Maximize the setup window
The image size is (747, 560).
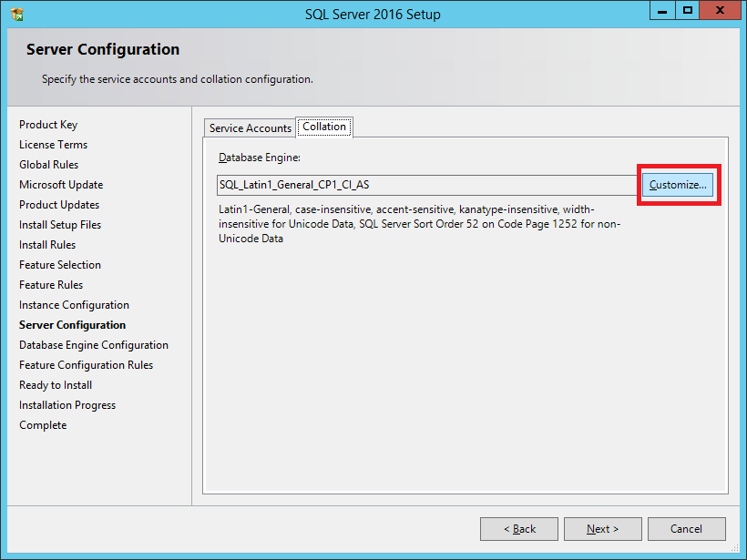coord(688,10)
